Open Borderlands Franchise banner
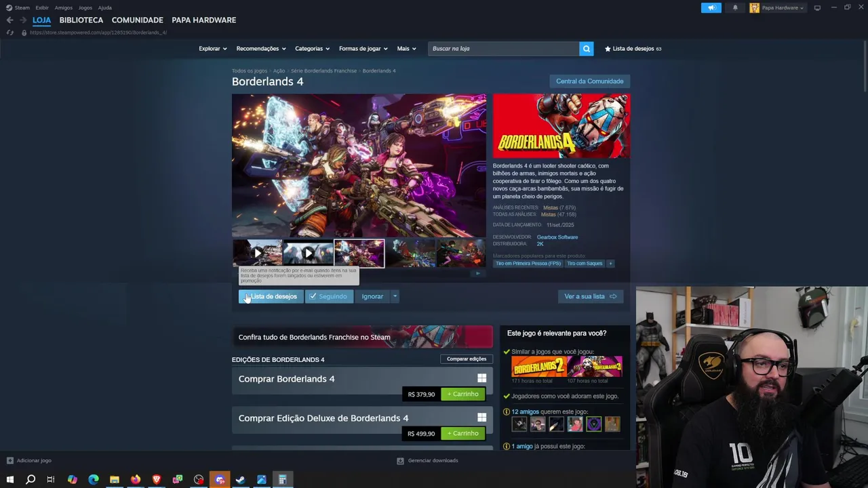The width and height of the screenshot is (868, 488). (x=362, y=337)
